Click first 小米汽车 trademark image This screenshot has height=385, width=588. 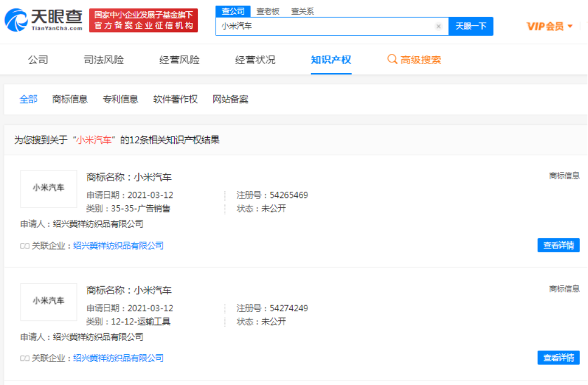[x=48, y=189]
